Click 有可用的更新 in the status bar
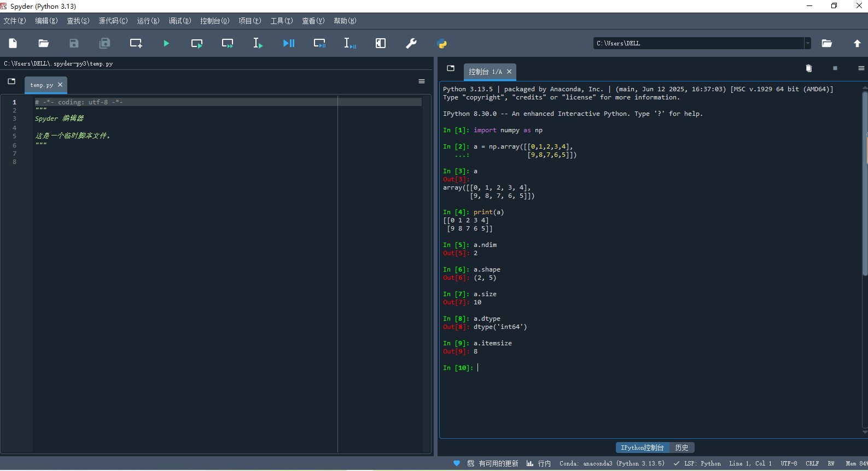This screenshot has width=868, height=471. (x=493, y=463)
